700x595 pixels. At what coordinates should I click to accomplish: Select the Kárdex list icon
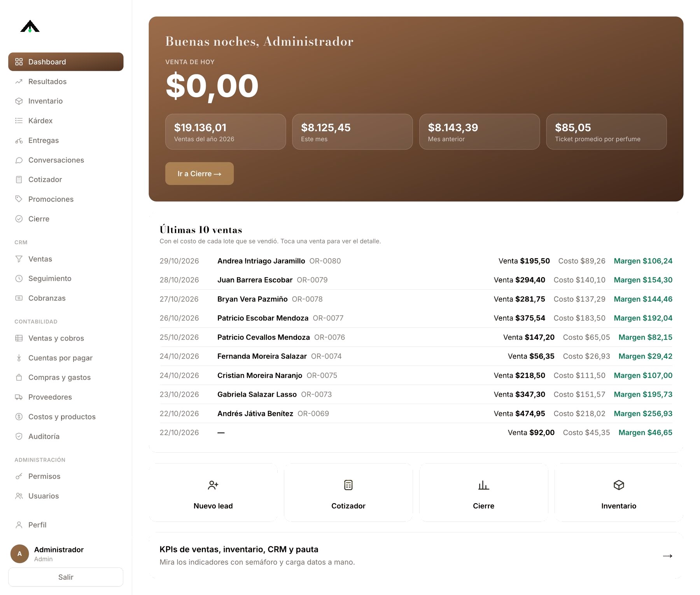(19, 121)
